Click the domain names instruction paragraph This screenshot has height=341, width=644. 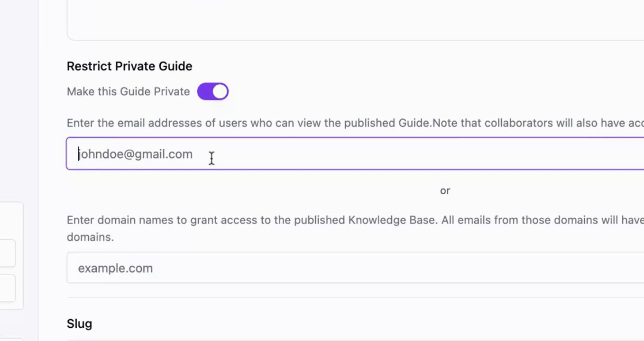[355, 228]
